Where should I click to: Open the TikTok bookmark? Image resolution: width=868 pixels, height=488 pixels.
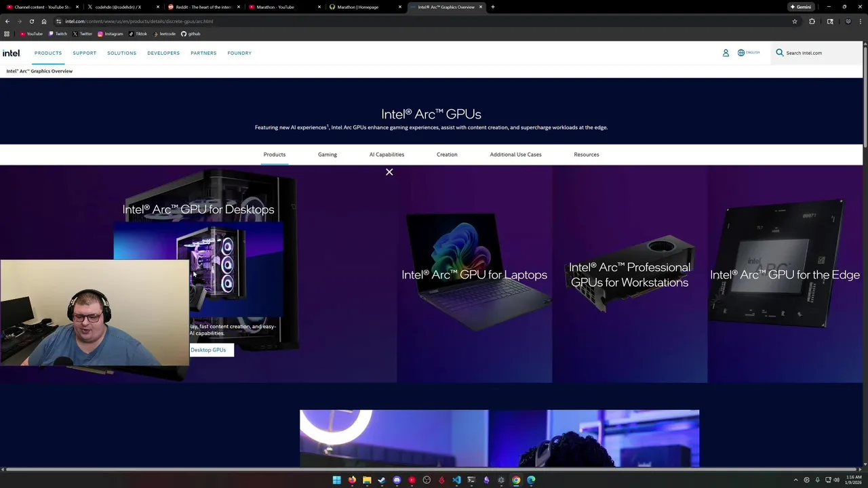(x=138, y=34)
